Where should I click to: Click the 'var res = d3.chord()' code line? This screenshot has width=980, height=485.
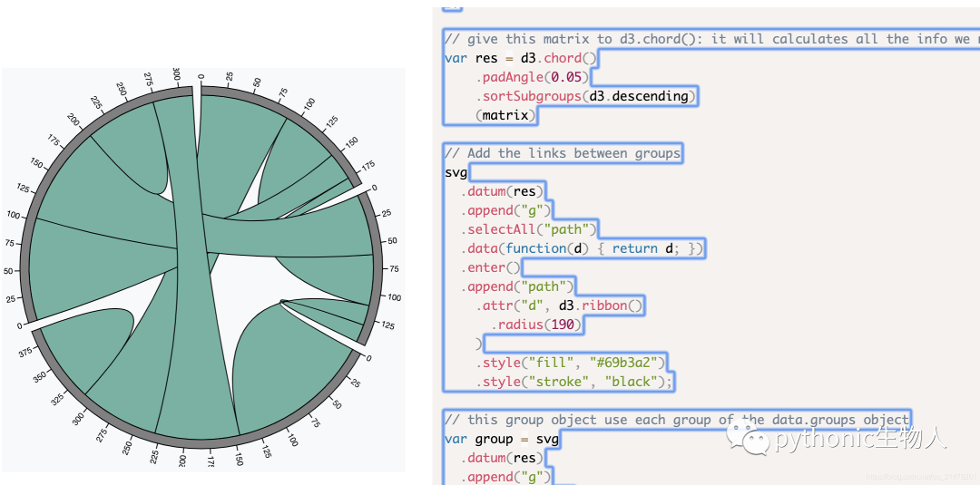coord(521,58)
